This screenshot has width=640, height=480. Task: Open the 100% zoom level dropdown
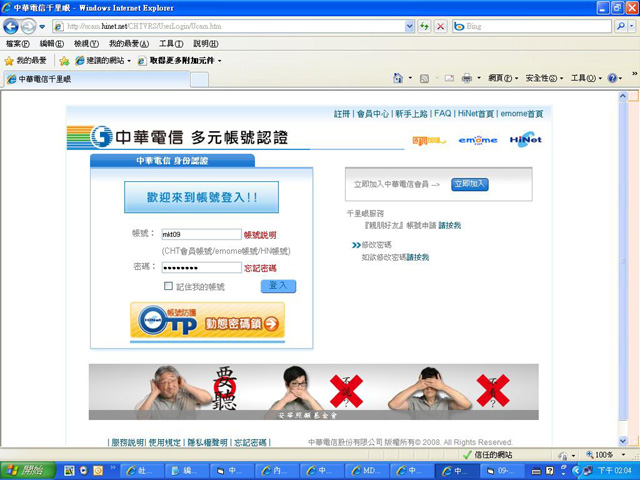(x=624, y=455)
